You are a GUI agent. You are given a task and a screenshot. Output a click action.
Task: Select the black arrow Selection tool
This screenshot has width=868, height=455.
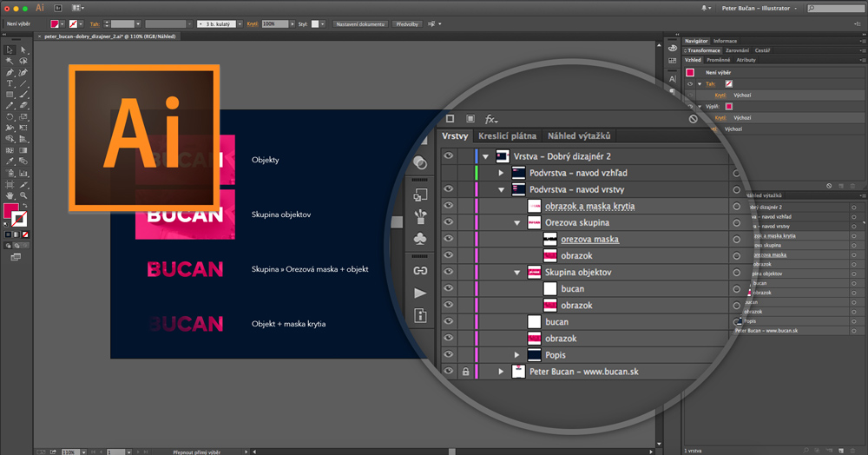10,49
